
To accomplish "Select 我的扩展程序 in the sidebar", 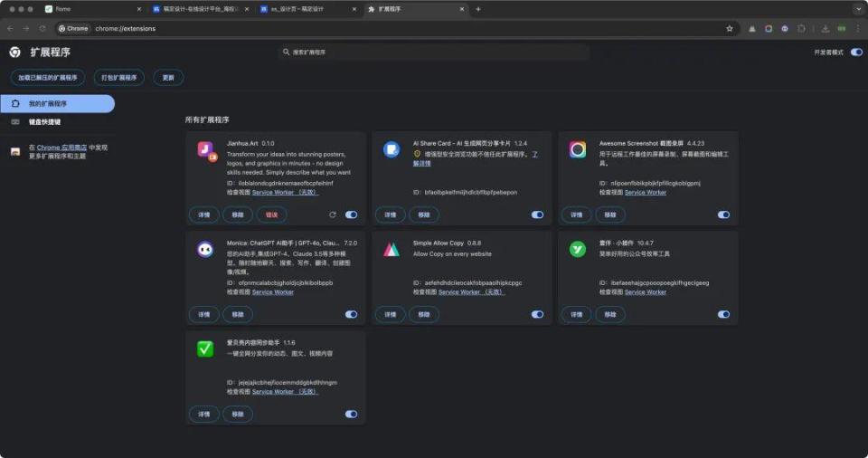I will (x=58, y=104).
